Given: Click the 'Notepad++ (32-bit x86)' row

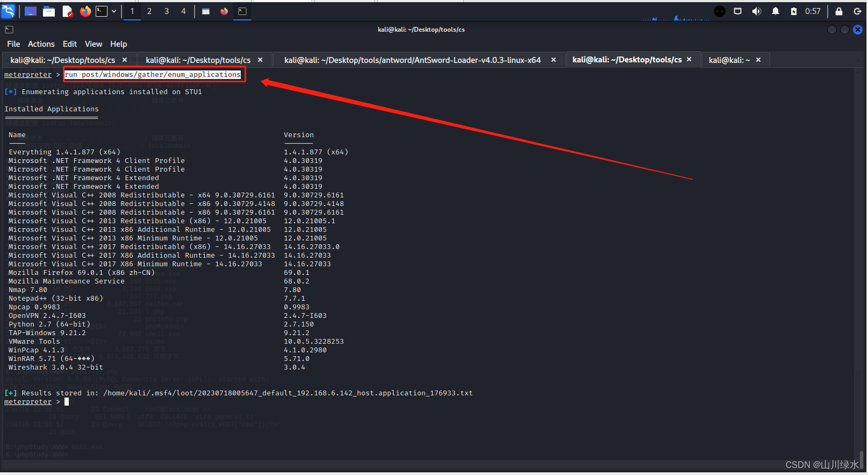Looking at the screenshot, I should [x=157, y=299].
